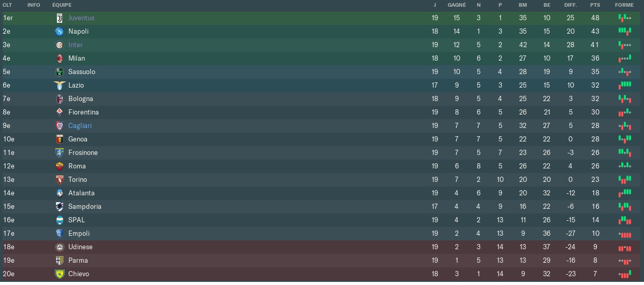Click the Napoli club crest icon

point(59,32)
